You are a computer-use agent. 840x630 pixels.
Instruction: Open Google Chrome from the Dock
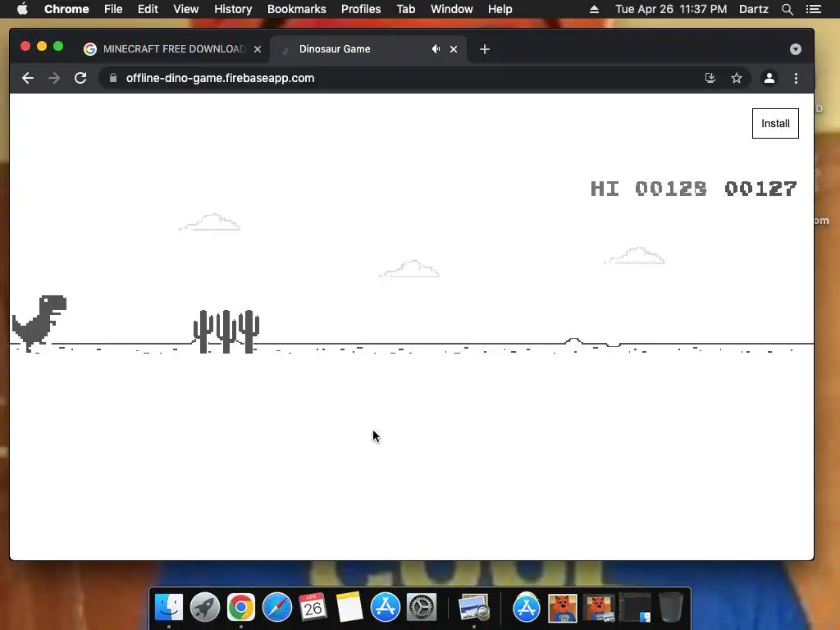point(240,607)
